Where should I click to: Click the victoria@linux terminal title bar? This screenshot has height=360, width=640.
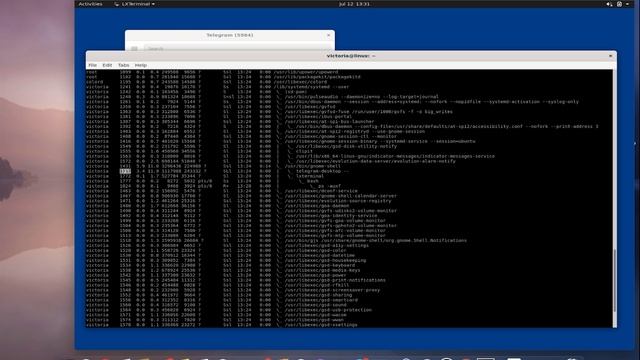[x=351, y=56]
